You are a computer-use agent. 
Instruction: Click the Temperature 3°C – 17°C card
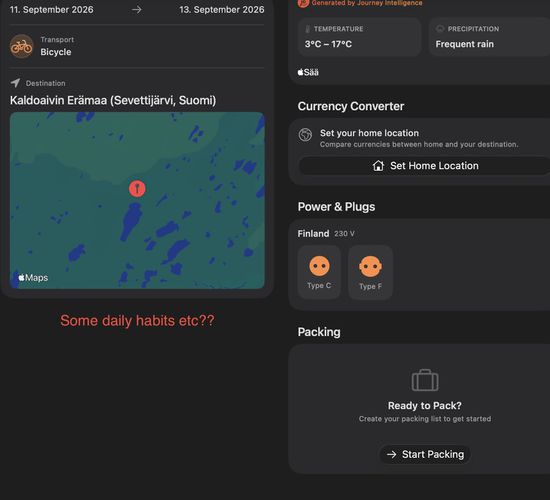(359, 37)
